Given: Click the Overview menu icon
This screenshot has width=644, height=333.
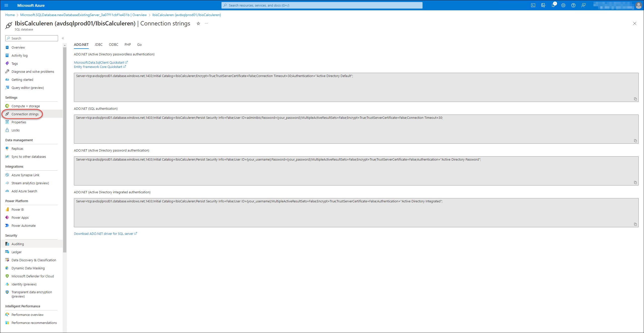Looking at the screenshot, I should point(7,47).
